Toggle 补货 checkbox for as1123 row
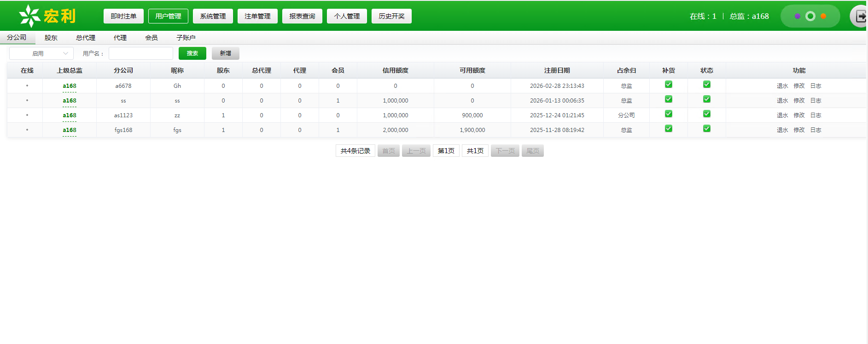This screenshot has height=344, width=868. coord(669,114)
